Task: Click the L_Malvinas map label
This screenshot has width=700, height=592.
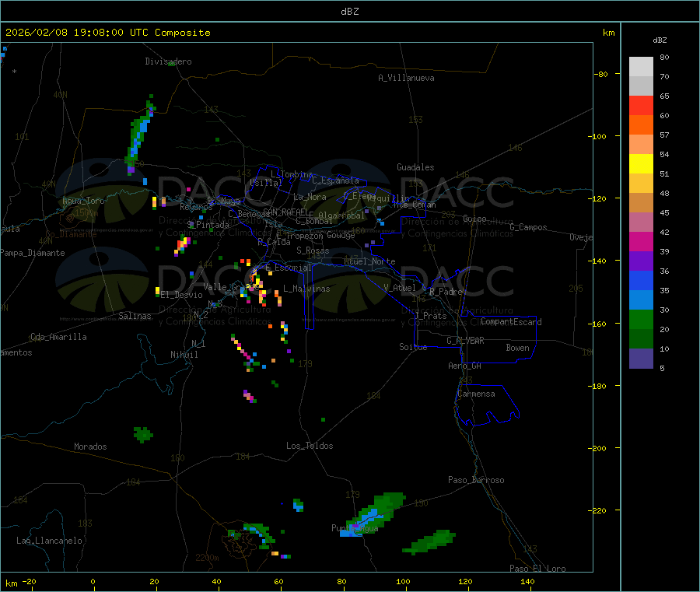Action: (306, 289)
